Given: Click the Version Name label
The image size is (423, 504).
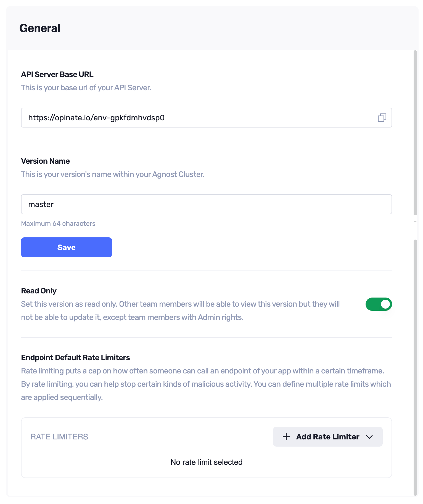Looking at the screenshot, I should (45, 161).
